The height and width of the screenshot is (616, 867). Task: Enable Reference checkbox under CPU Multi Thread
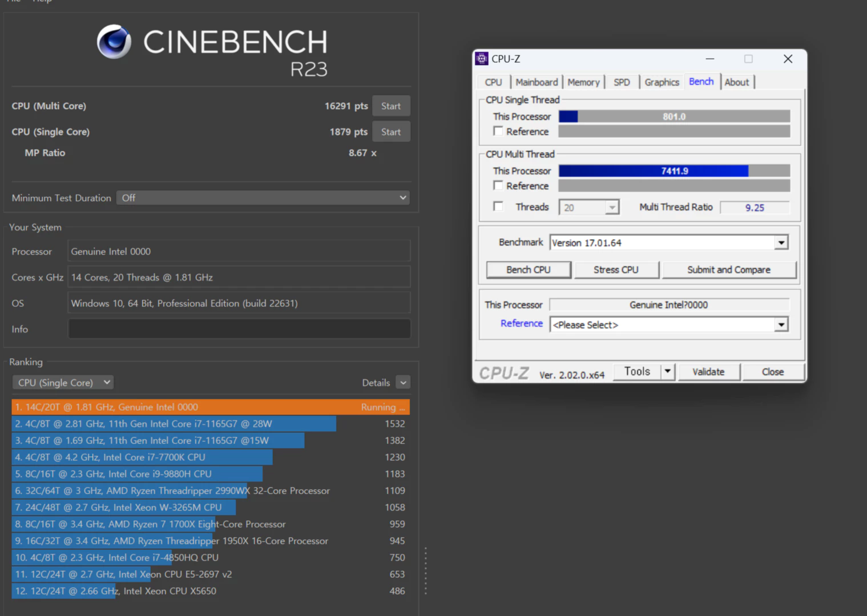(x=498, y=185)
